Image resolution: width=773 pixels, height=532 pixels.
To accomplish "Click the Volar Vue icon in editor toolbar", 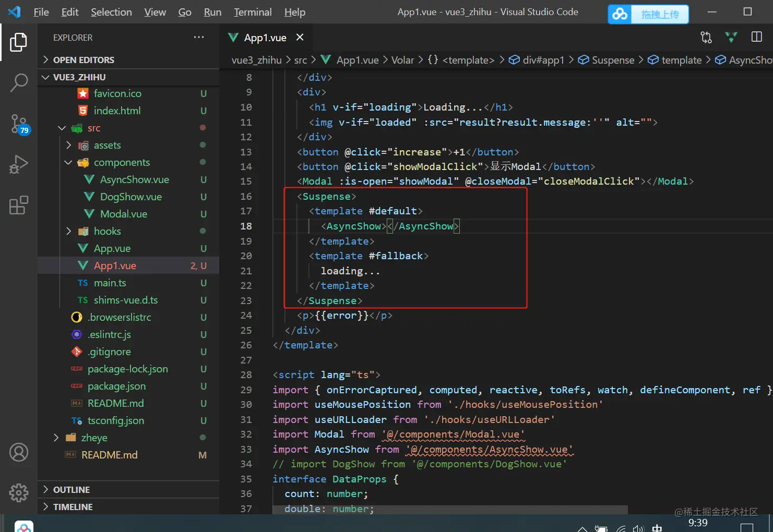I will 731,37.
